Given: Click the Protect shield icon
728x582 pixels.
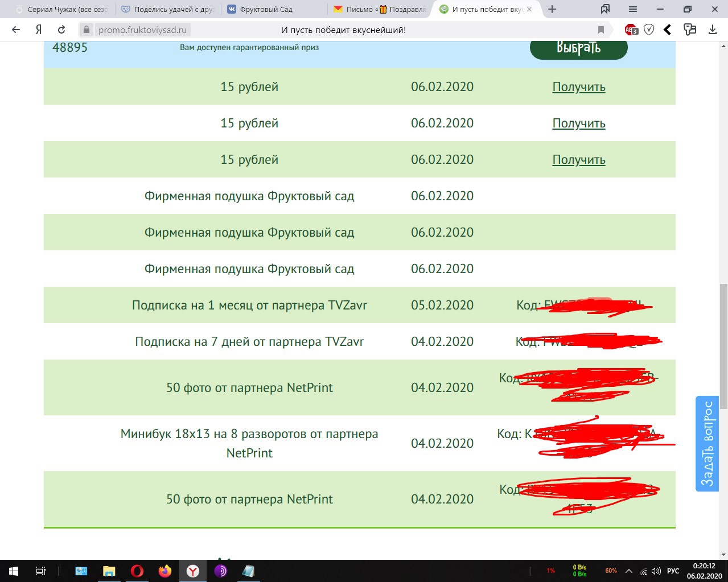Looking at the screenshot, I should 649,30.
